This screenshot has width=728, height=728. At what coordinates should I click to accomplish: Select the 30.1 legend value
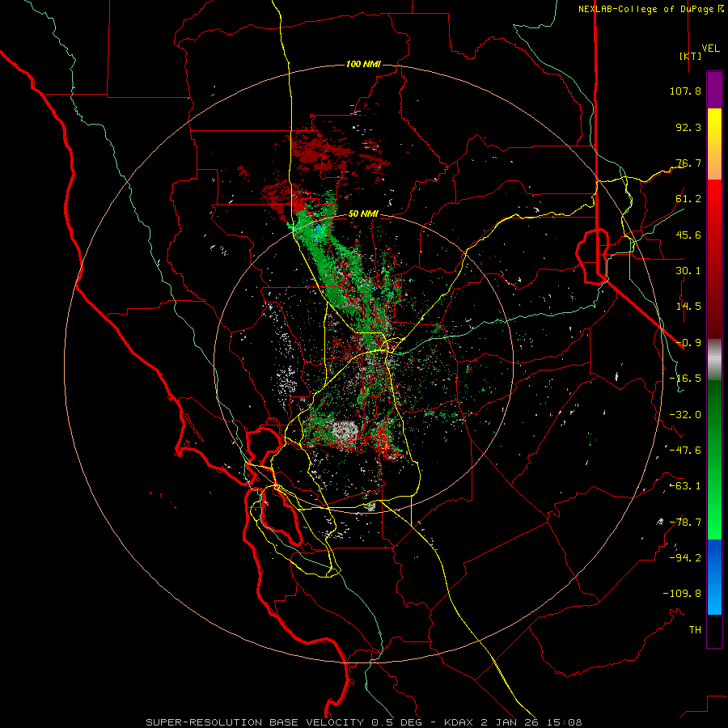tap(688, 271)
